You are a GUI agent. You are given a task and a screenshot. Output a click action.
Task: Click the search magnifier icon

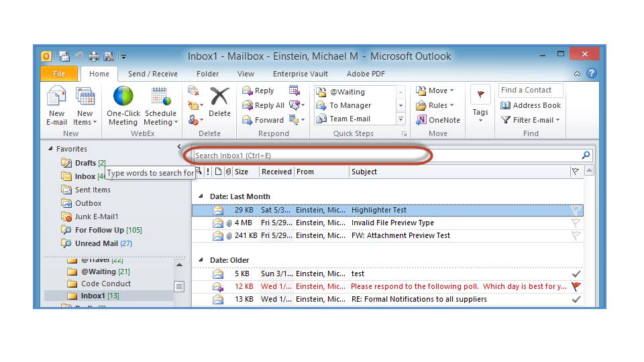click(x=586, y=155)
